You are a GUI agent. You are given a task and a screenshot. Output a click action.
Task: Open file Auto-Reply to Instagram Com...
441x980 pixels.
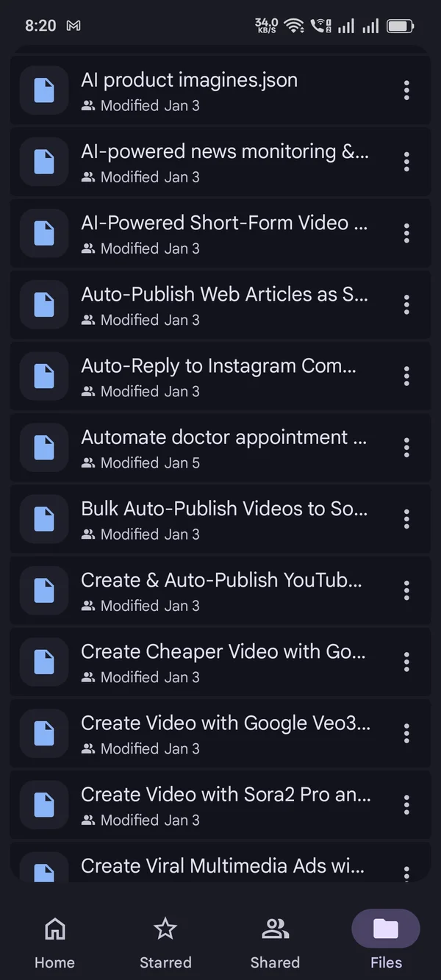coord(220,376)
